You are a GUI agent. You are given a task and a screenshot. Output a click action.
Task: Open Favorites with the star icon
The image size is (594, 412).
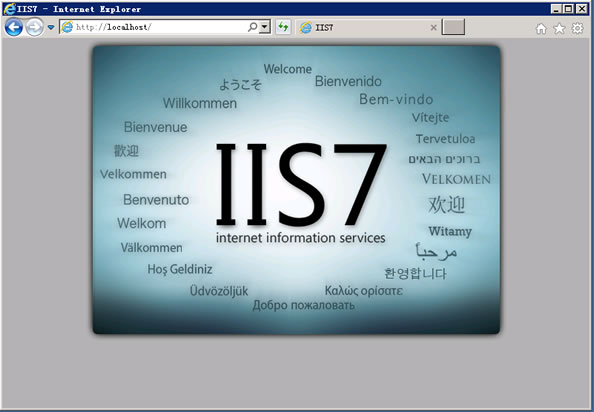coord(559,28)
